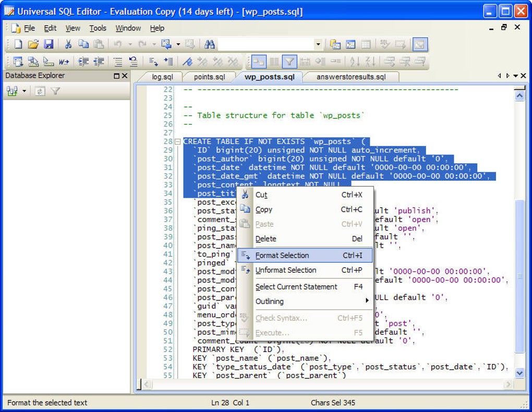This screenshot has height=412, width=532.
Task: Toggle the highlighted rightmost panel button in top toolbar
Action: 420,45
